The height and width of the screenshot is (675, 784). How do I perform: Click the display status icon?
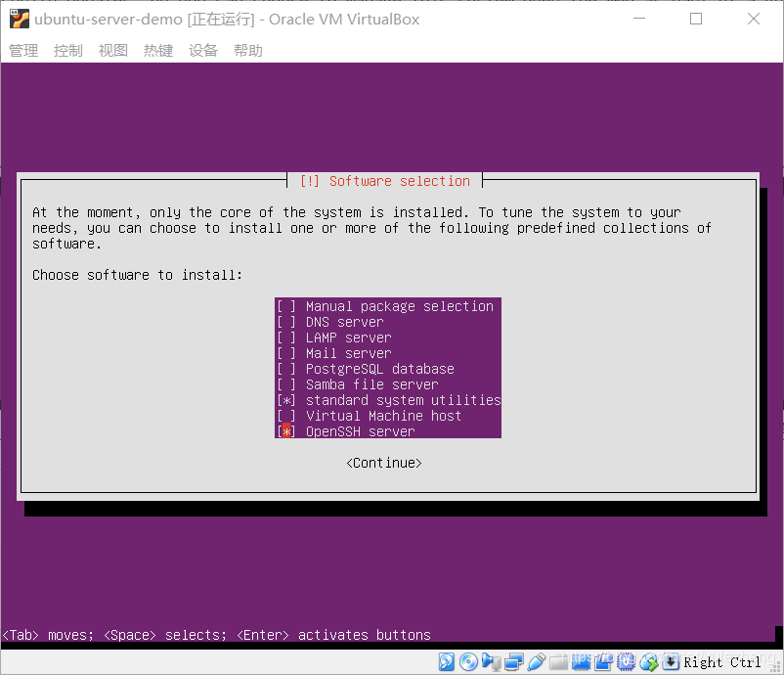coord(581,661)
